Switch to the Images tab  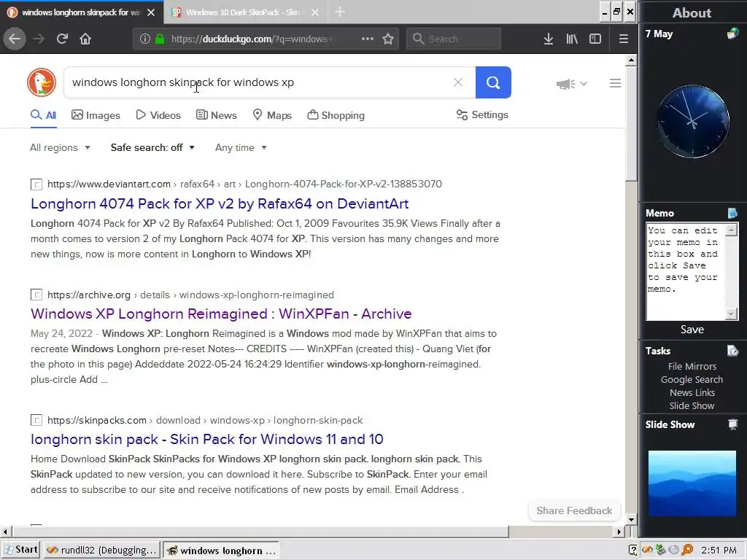pyautogui.click(x=96, y=115)
